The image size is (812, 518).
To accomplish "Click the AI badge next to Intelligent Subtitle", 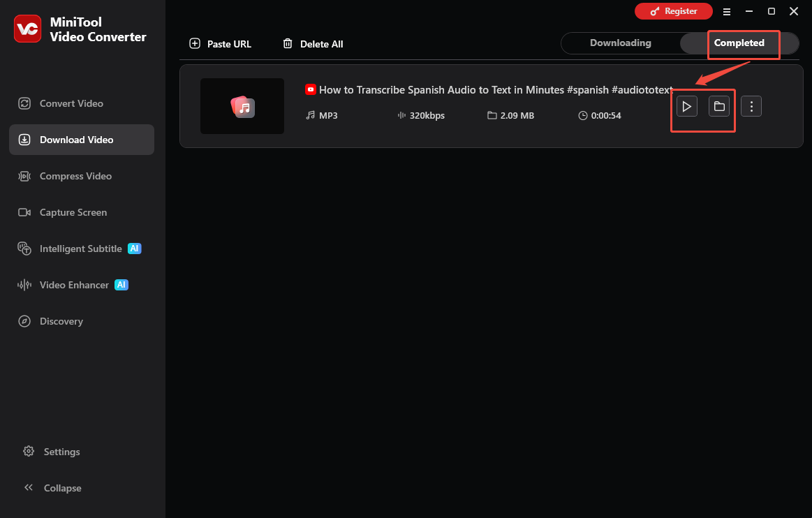I will [134, 249].
